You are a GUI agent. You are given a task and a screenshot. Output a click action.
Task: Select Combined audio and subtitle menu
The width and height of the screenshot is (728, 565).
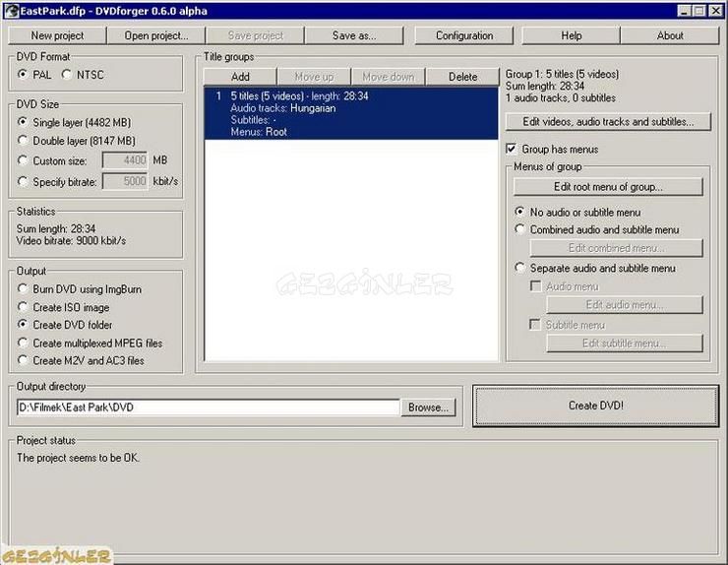pyautogui.click(x=520, y=229)
